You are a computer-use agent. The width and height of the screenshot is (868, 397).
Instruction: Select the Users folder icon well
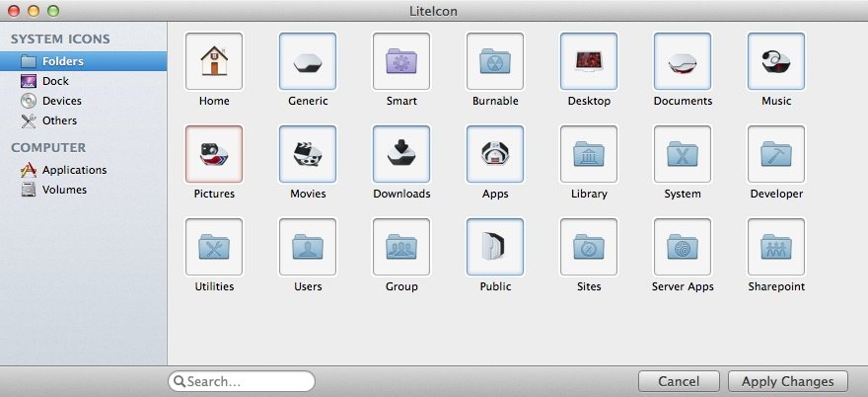tap(307, 247)
